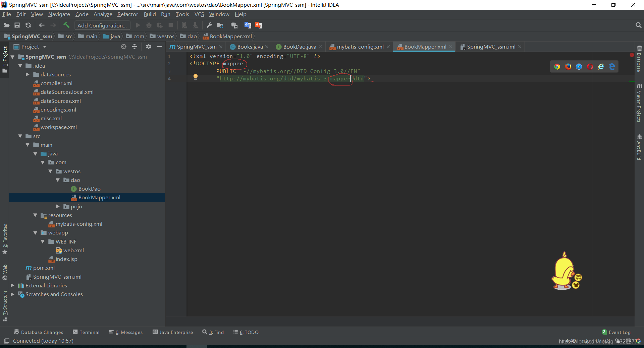Open in Chrome browser icon

(x=557, y=67)
